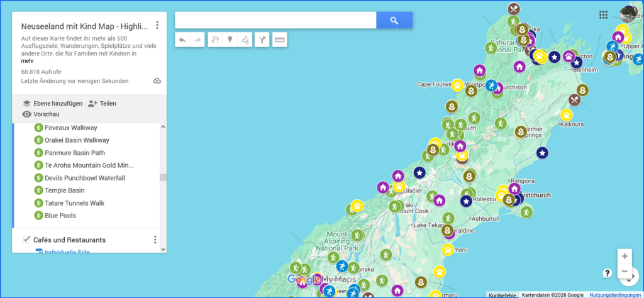Click yellow paw marker at Cape Foulwind
644x298 pixels.
pyautogui.click(x=457, y=86)
